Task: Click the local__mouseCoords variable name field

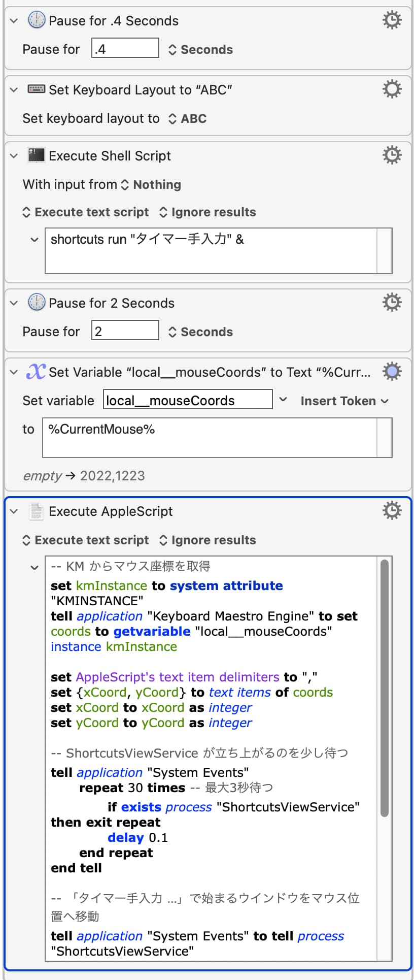Action: [x=187, y=400]
